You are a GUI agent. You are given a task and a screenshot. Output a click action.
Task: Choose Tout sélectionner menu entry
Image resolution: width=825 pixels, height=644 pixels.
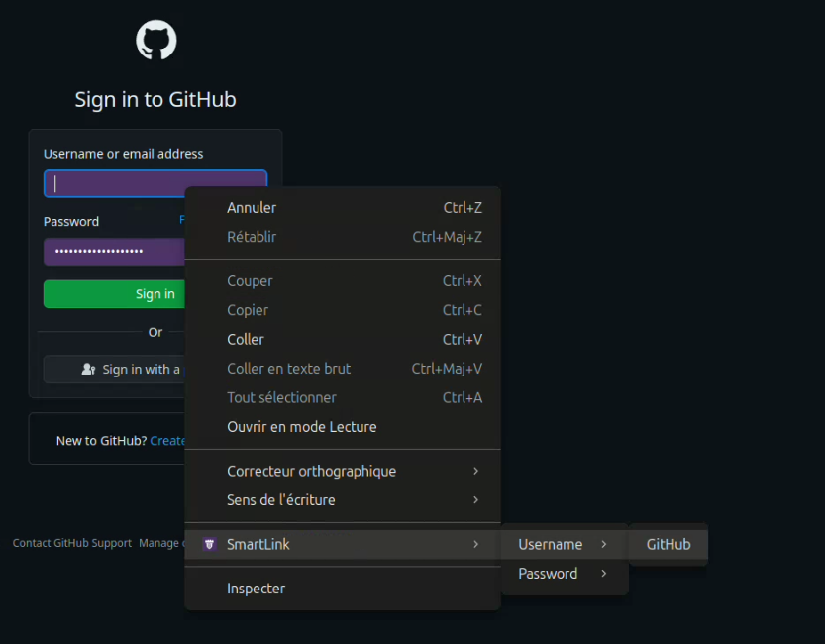pos(281,397)
